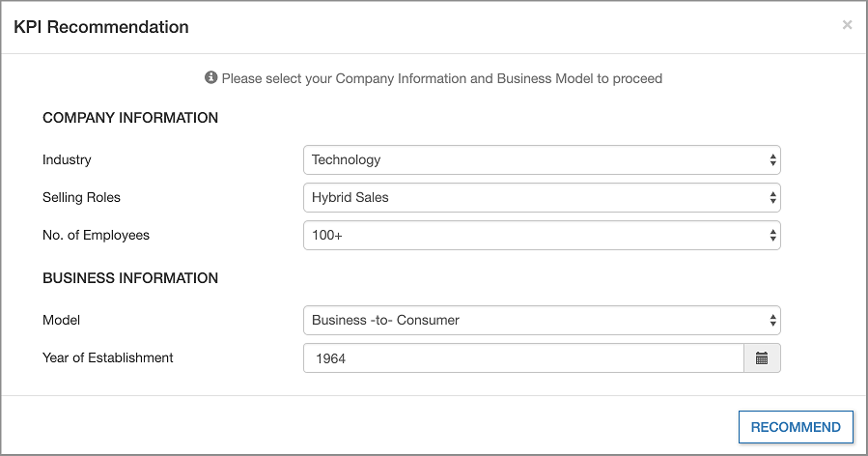Click the Industry field label
Viewport: 868px width, 456px height.
(x=67, y=159)
